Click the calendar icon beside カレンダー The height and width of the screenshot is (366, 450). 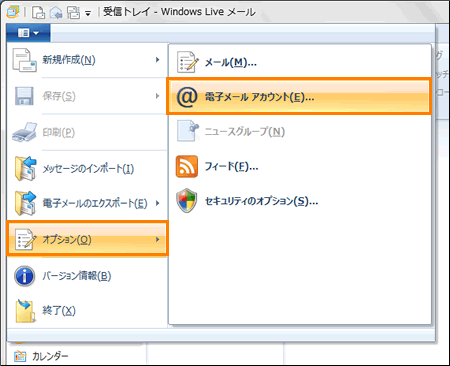20,356
